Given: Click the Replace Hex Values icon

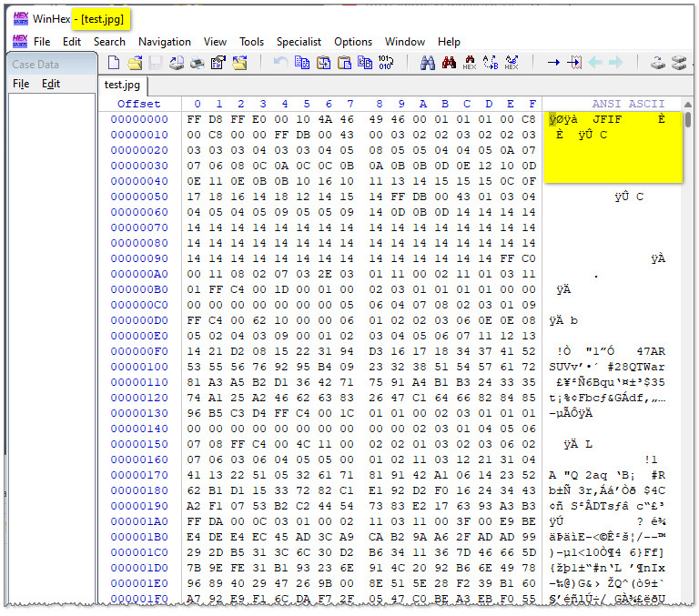Looking at the screenshot, I should pyautogui.click(x=512, y=63).
